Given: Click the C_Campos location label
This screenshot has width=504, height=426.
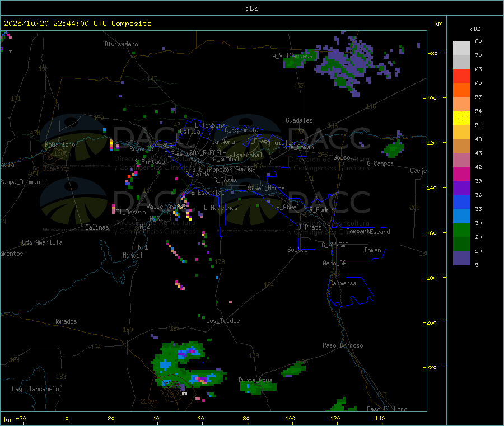Looking at the screenshot, I should click(x=380, y=163).
